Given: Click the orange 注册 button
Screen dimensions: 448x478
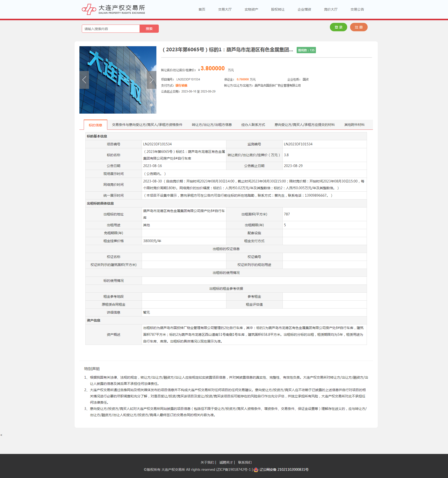Looking at the screenshot, I should point(359,27).
